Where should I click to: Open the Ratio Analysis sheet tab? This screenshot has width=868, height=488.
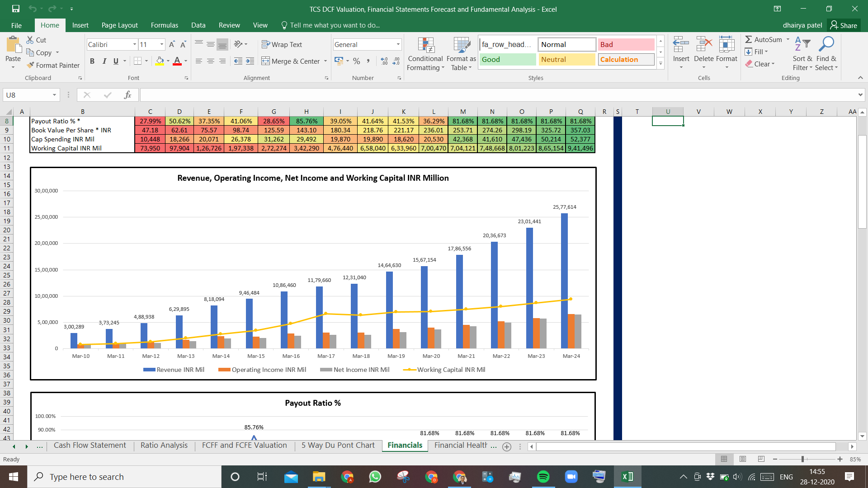164,446
